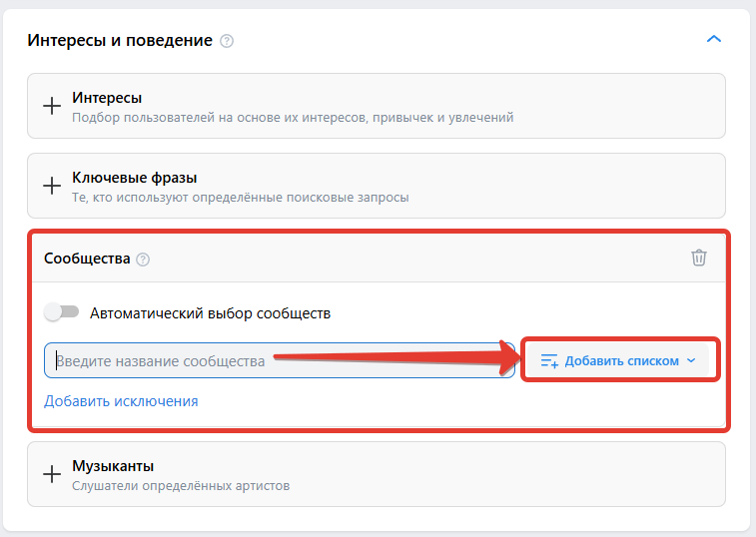The width and height of the screenshot is (756, 537).
Task: Expand the Ключевые фразы targeting card
Action: (377, 186)
